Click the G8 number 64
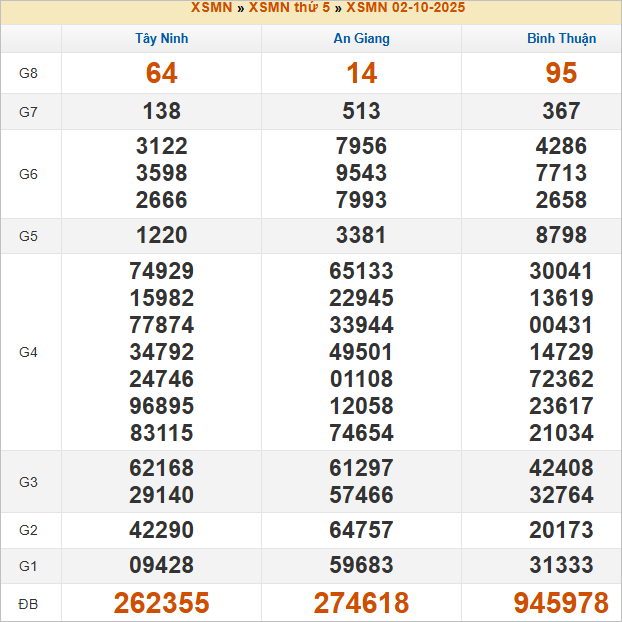The width and height of the screenshot is (622, 622). tap(161, 73)
